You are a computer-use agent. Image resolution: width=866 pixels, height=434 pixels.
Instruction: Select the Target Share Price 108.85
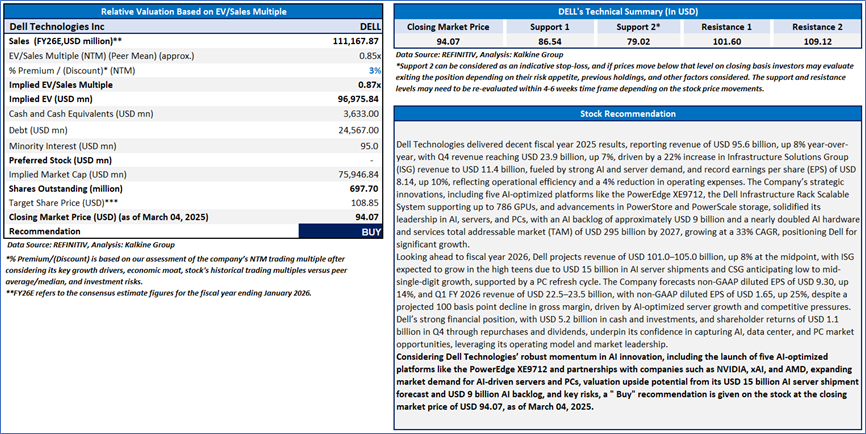coord(365,203)
